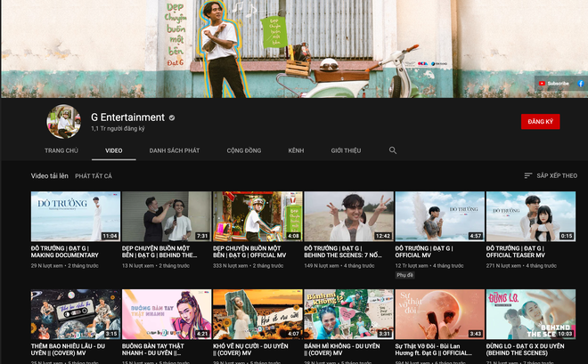The width and height of the screenshot is (588, 364).
Task: Click PHÁT TẤT CẢ to play all
Action: coord(94,176)
